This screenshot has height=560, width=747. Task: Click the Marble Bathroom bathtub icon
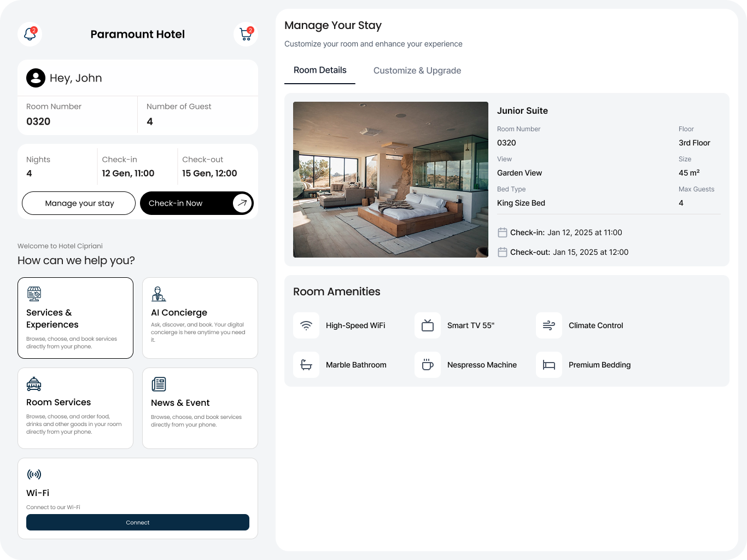(306, 365)
